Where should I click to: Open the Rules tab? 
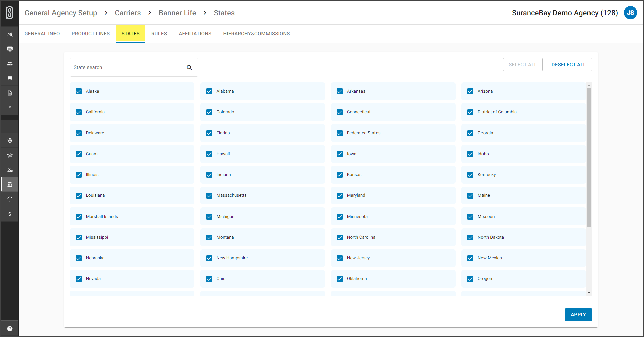[x=159, y=34]
